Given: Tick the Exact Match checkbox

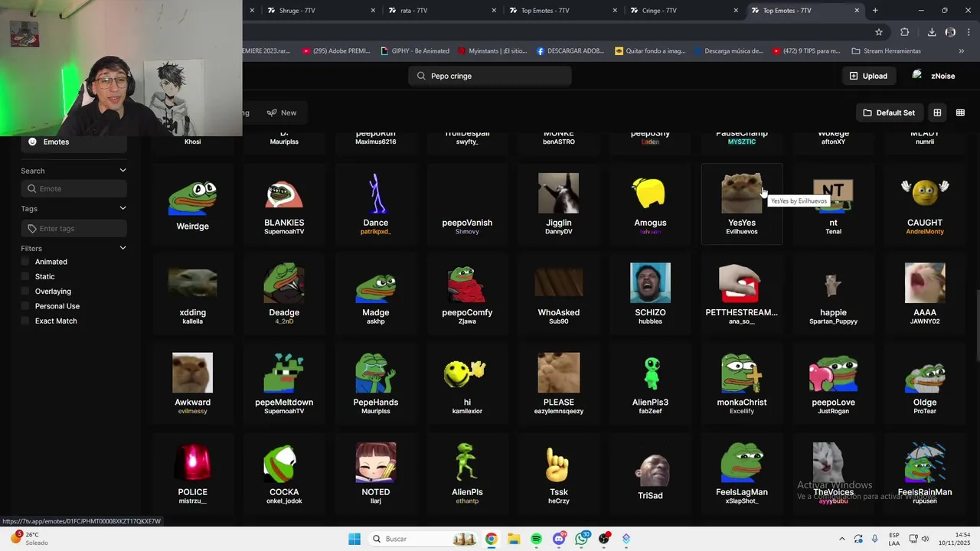Looking at the screenshot, I should coord(25,321).
